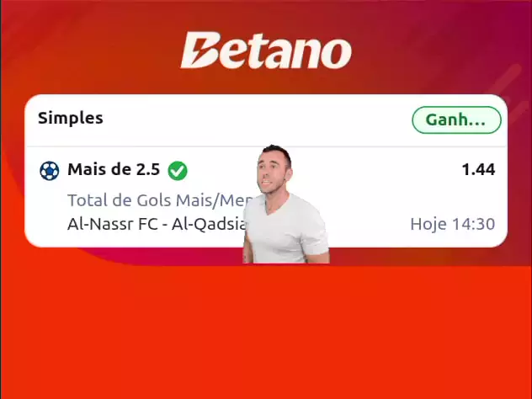Open the Mais de 2.5 selection
The image size is (532, 399).
coord(114,169)
